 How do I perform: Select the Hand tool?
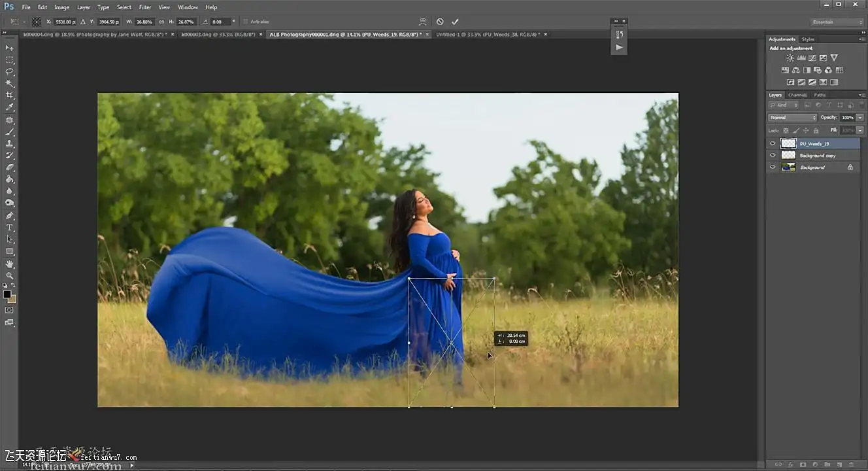(9, 264)
